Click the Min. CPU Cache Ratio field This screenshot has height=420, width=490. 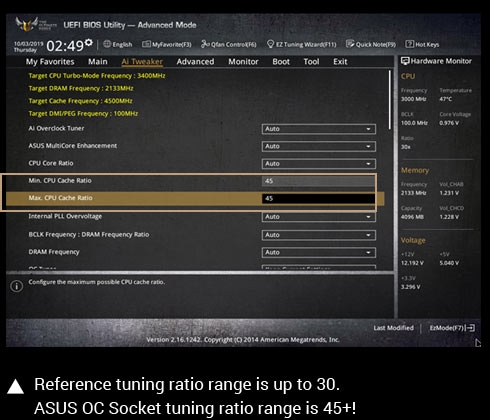[x=318, y=181]
